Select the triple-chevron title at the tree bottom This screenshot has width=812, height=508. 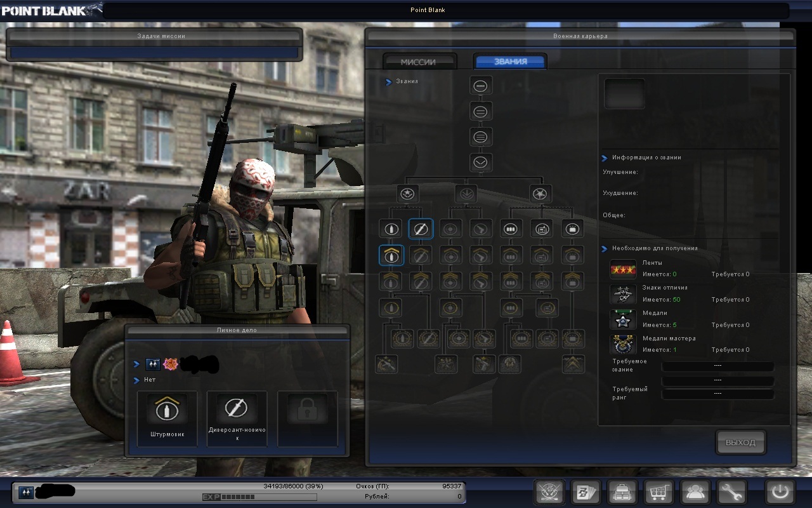click(573, 364)
